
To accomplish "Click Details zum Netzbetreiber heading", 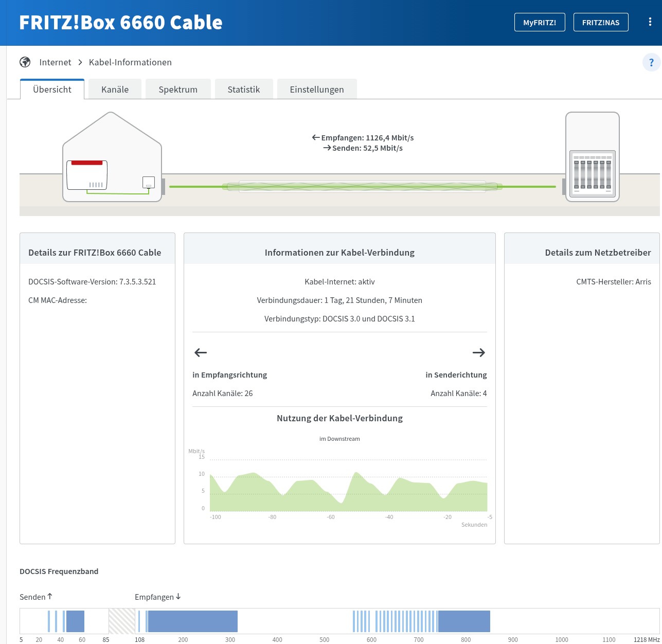I will 598,253.
